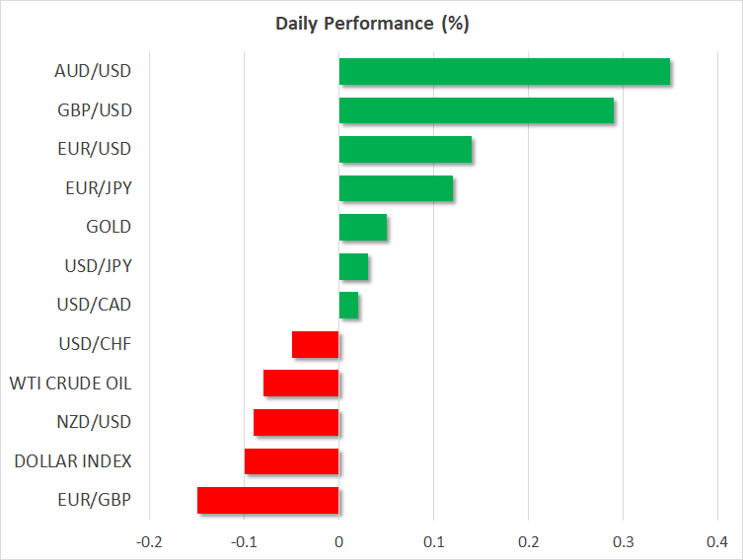The height and width of the screenshot is (560, 743).
Task: Click the EUR/USD performance bar
Action: (405, 150)
